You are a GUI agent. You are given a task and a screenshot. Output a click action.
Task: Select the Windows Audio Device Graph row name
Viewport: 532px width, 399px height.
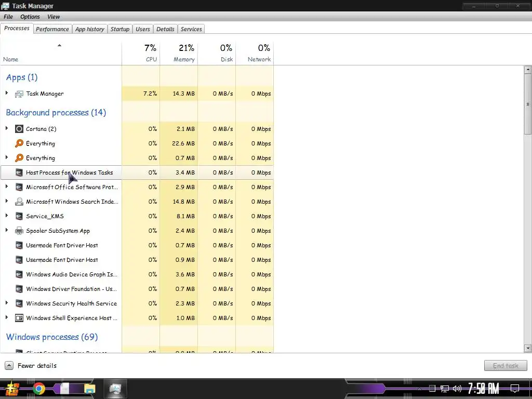[x=72, y=274]
